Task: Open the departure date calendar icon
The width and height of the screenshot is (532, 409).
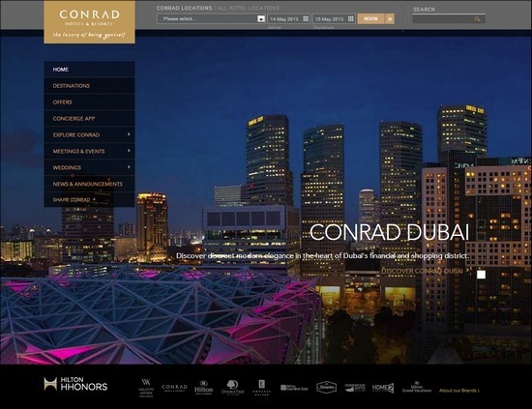Action: point(351,19)
